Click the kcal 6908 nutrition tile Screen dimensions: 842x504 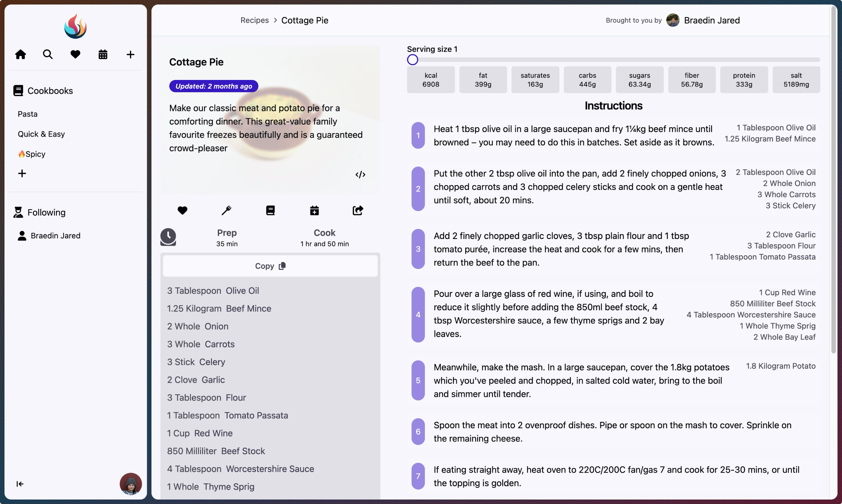point(431,80)
